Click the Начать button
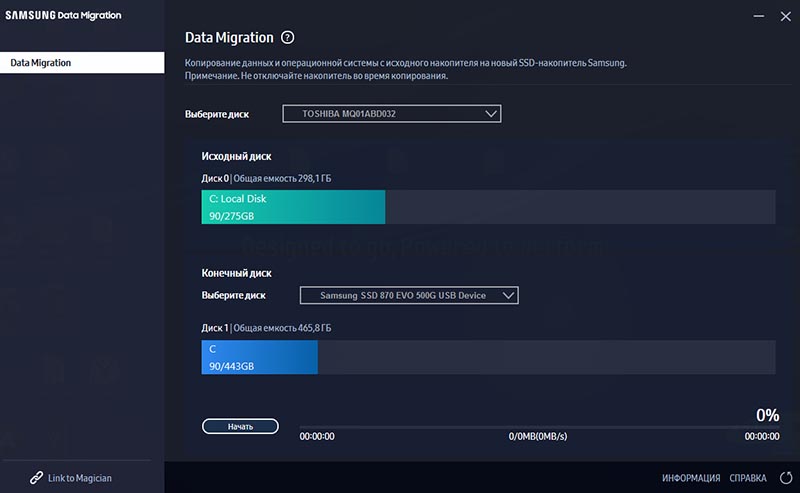This screenshot has height=493, width=800. pyautogui.click(x=240, y=426)
